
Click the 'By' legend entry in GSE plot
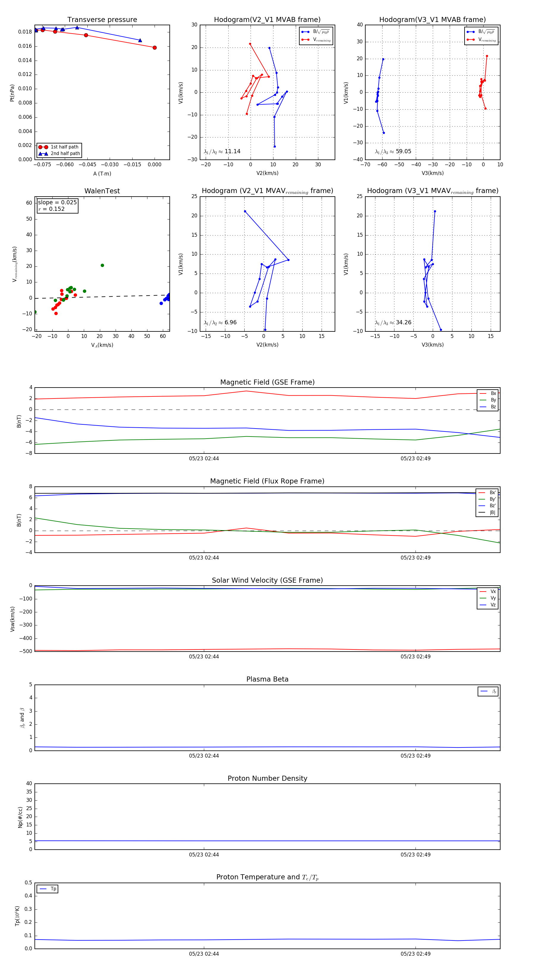pos(488,400)
